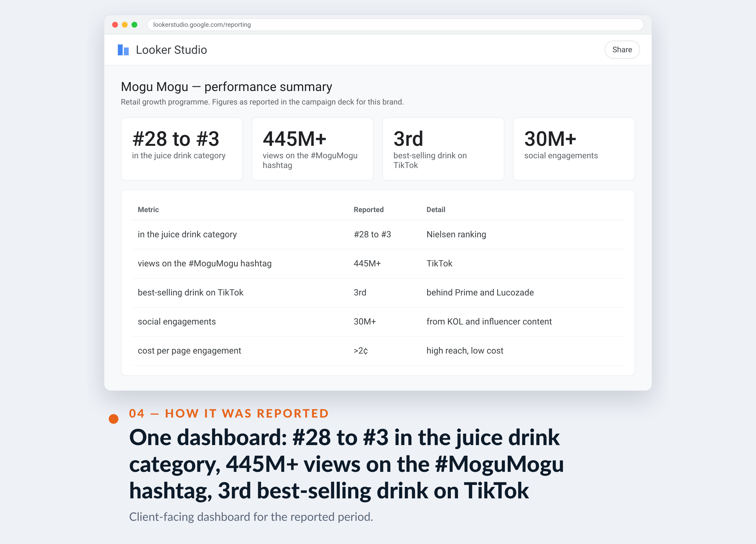Click behind Prime and Lucozade cell
The height and width of the screenshot is (544, 756).
tap(480, 293)
